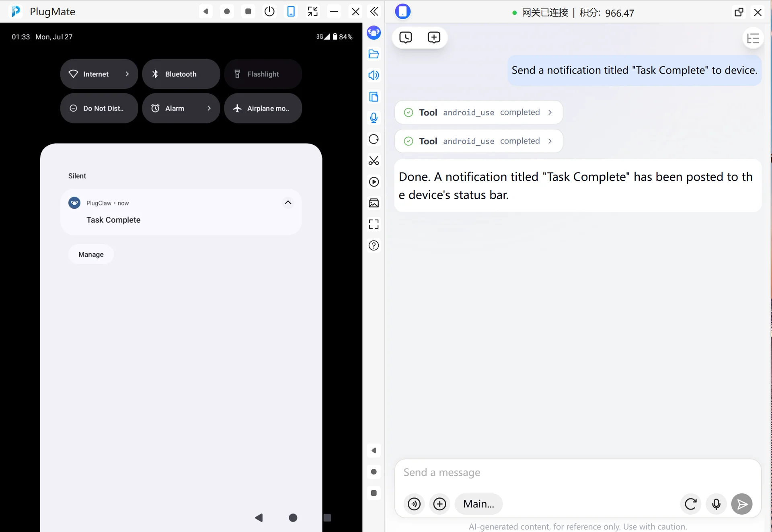Click the gateway connected status text

[x=545, y=13]
